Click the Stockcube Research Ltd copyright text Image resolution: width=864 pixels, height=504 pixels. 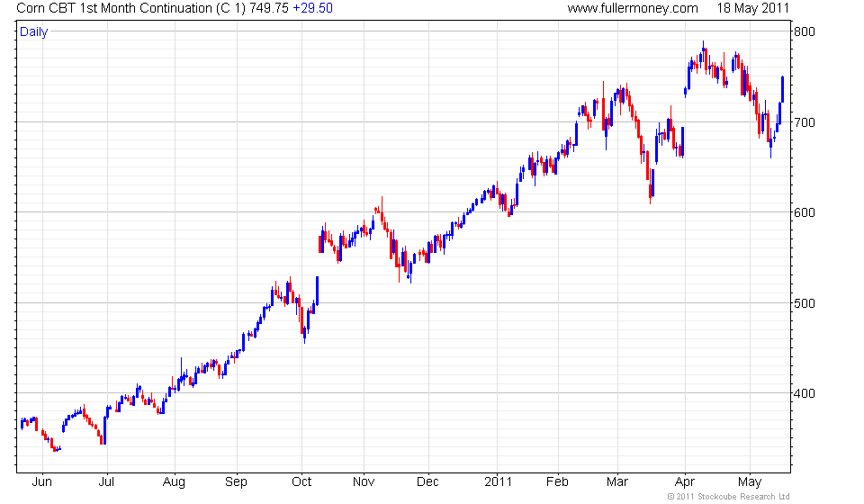click(728, 497)
